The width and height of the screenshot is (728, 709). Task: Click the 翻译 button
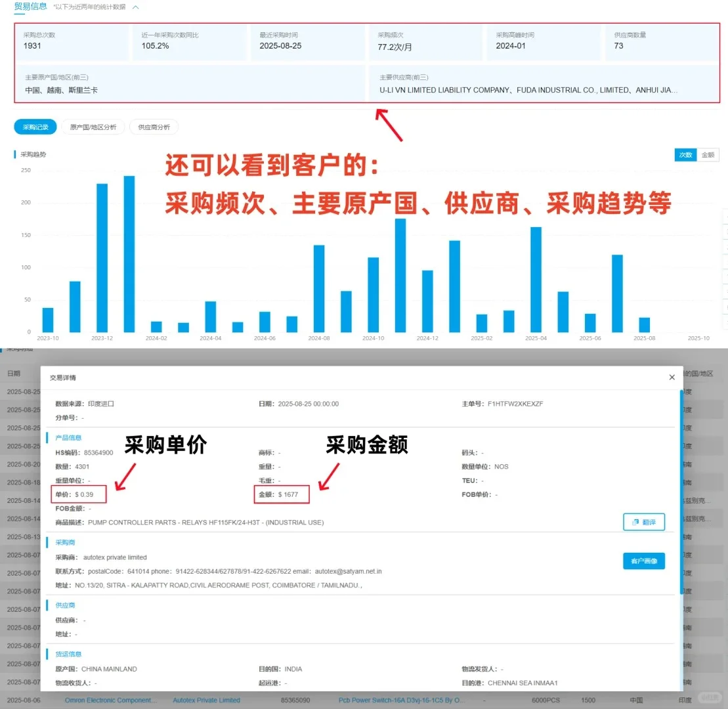point(644,522)
